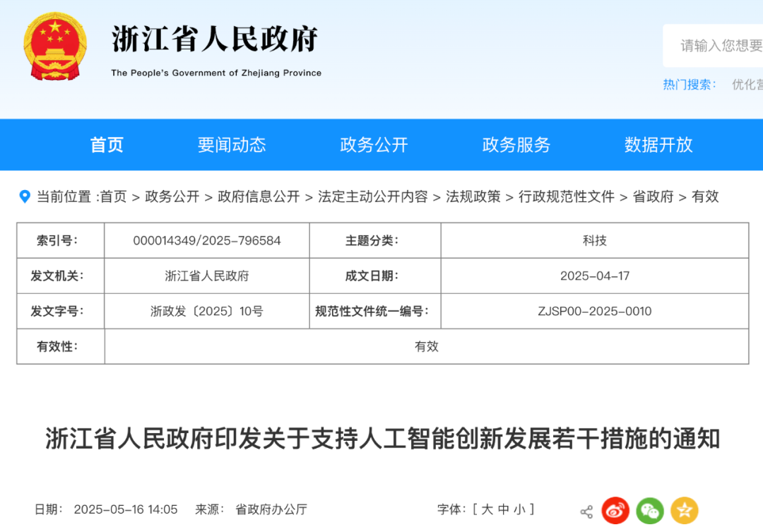Viewport: 763px width, 532px height.
Task: Set font size to 中
Action: pyautogui.click(x=503, y=509)
